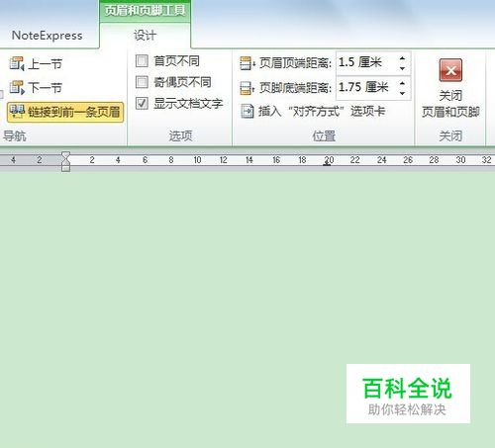
Task: Decrease footer bottom distance with down arrow
Action: (402, 93)
